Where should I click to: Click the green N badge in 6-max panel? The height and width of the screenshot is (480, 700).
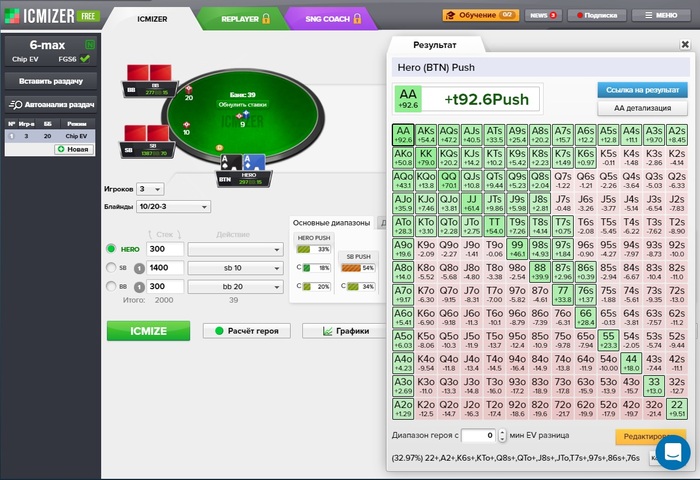tap(90, 45)
